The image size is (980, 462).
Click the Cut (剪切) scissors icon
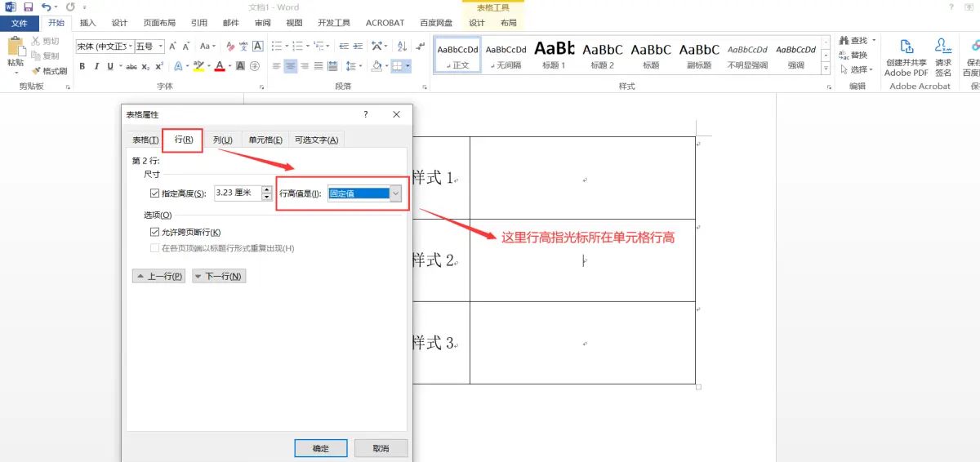[37, 41]
